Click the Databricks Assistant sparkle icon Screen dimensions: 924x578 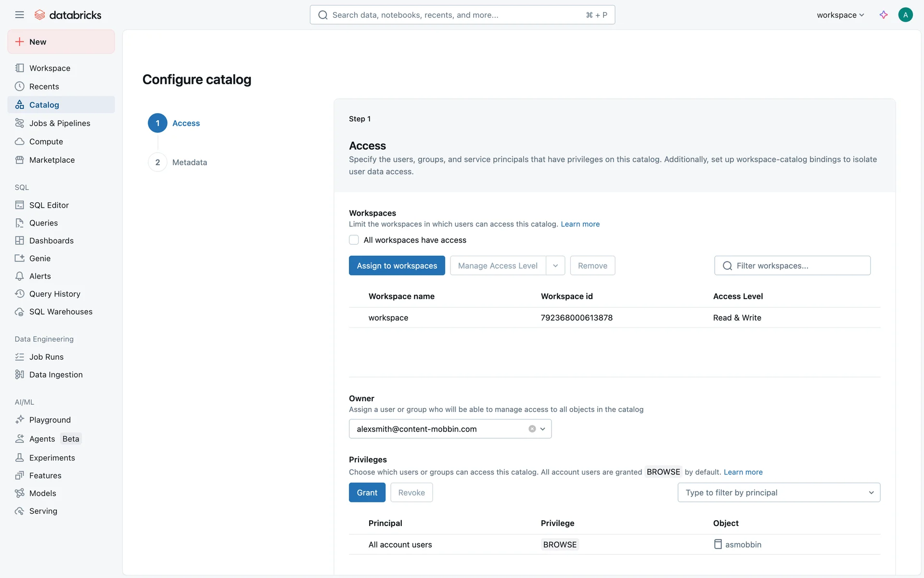(x=884, y=15)
